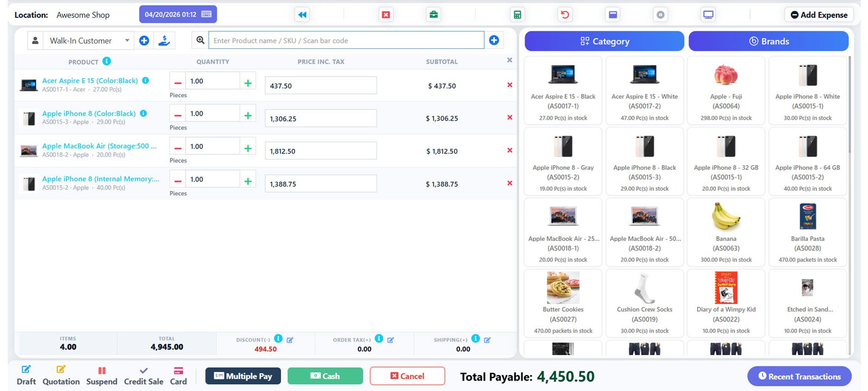Pay by Card
Viewport: 868px width, 391px height.
178,376
